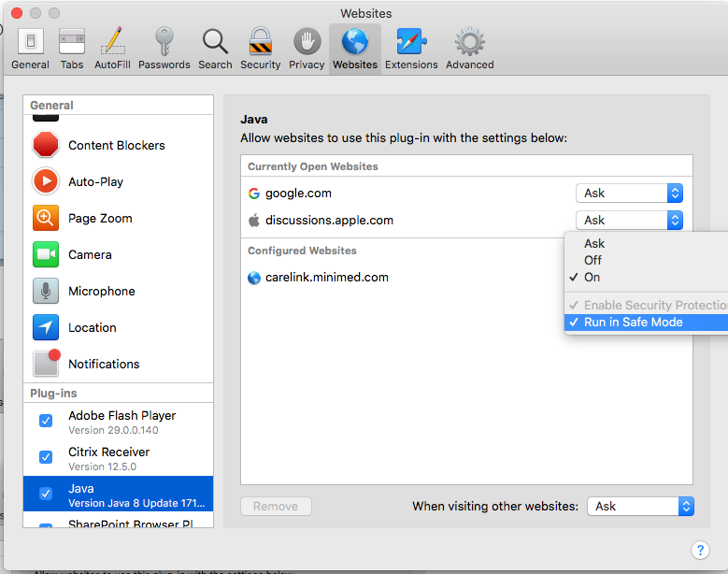Uncheck the Citrix Receiver plug-in checkbox
The width and height of the screenshot is (728, 574).
tap(46, 457)
